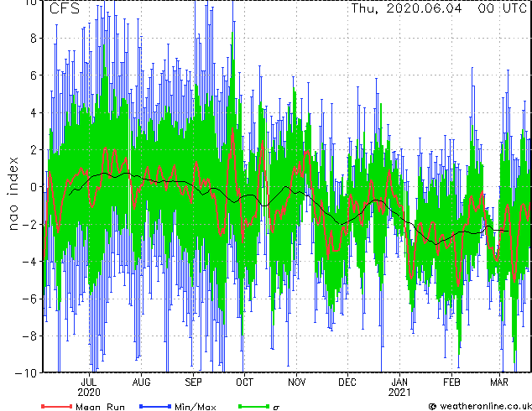Click the y-axis value -2
532x411 pixels.
(x=29, y=224)
